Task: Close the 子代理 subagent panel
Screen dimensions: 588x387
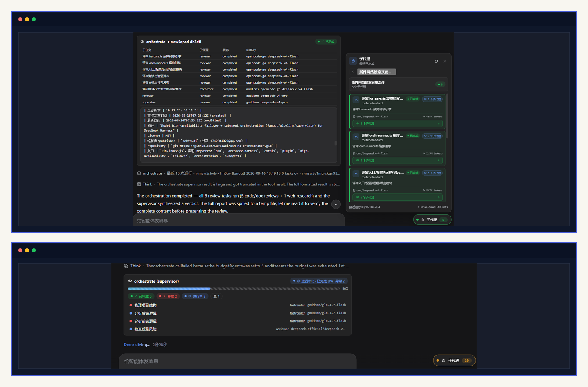Action: click(444, 61)
